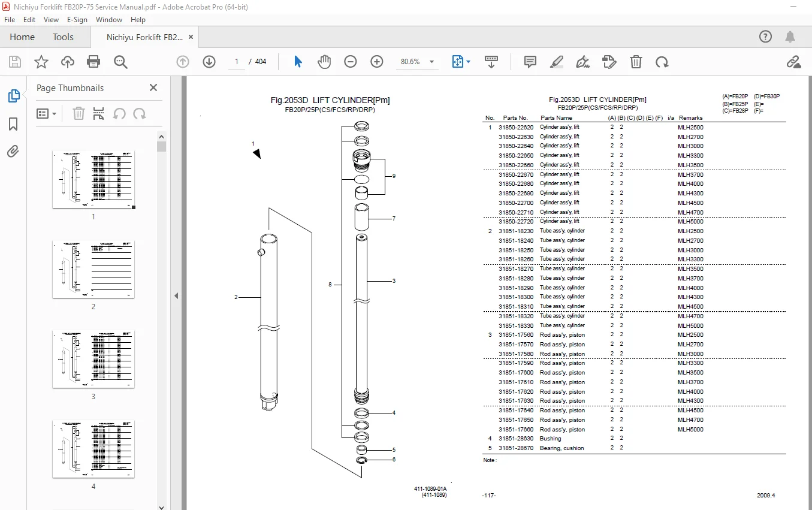
Task: Select page 4 thumbnail
Action: (93, 449)
